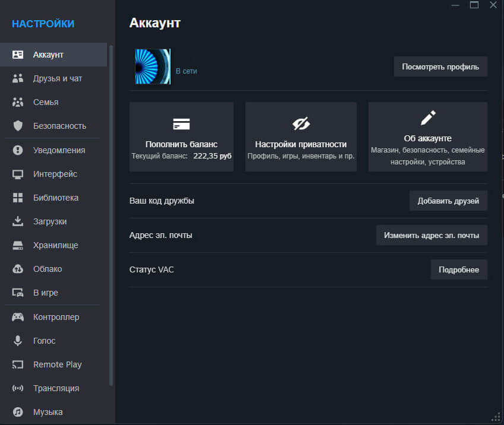The width and height of the screenshot is (504, 425).
Task: Click Изменить адрес эл. почты button
Action: 432,235
